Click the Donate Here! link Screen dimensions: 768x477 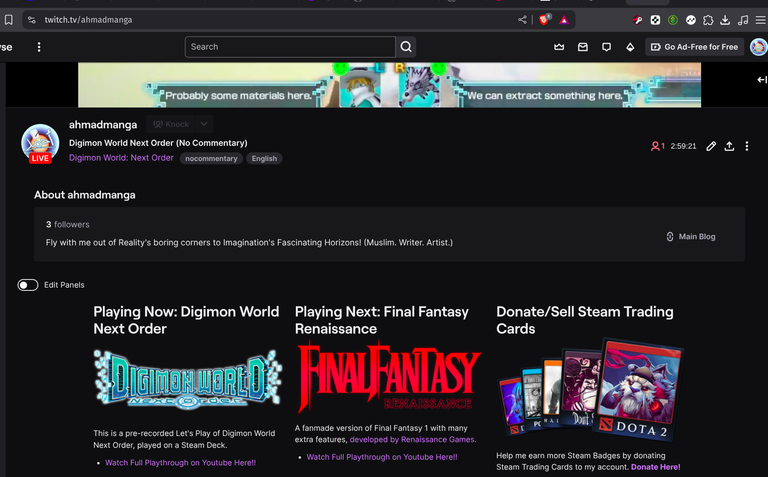655,467
